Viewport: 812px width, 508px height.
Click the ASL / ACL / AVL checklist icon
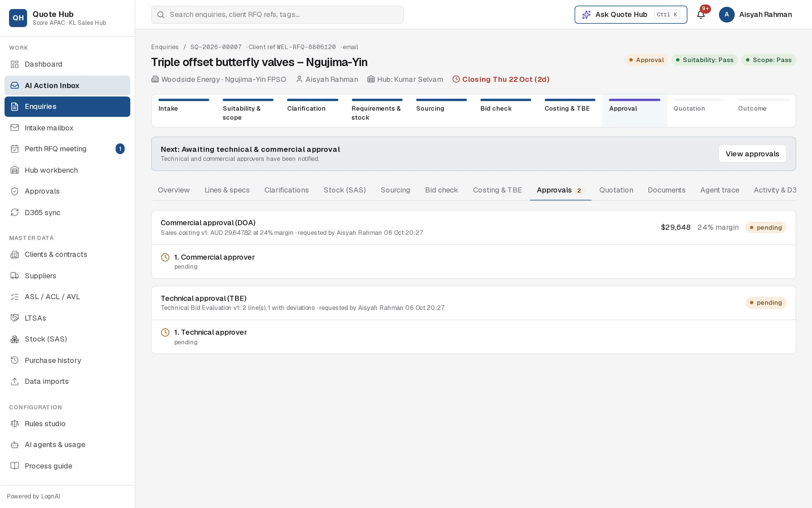(15, 297)
